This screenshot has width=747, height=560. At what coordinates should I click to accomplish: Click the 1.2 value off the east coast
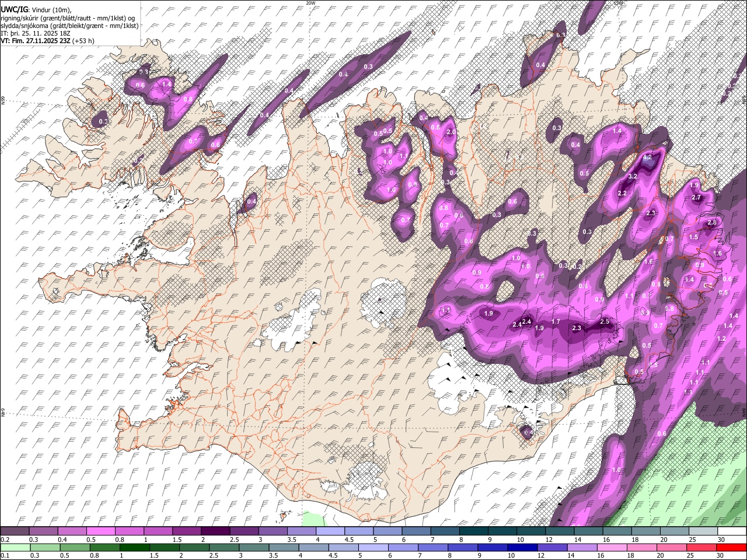(721, 339)
